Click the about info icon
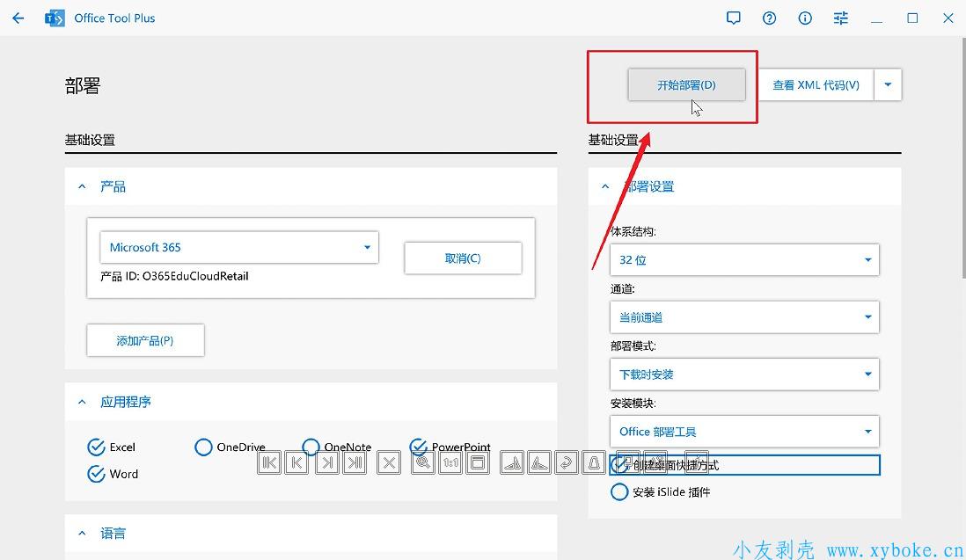The image size is (966, 560). [x=805, y=18]
